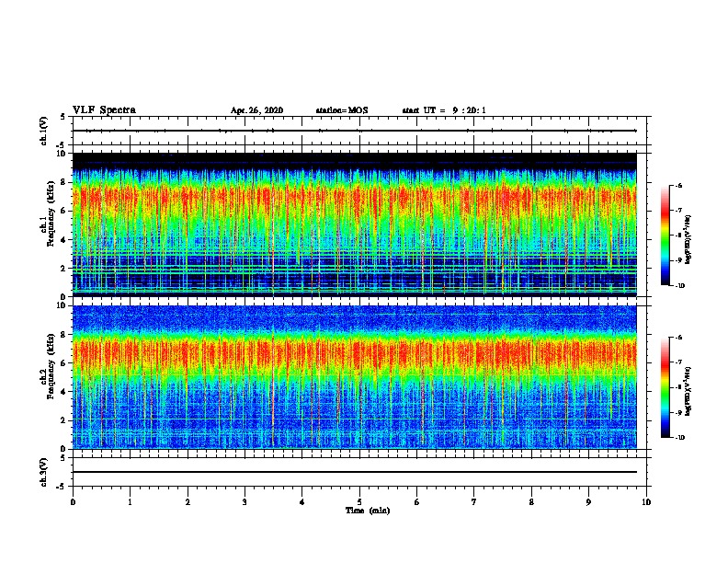Screen dimensions: 728x563
Task: Click the "VLF Spectra" title text
Action: point(104,110)
